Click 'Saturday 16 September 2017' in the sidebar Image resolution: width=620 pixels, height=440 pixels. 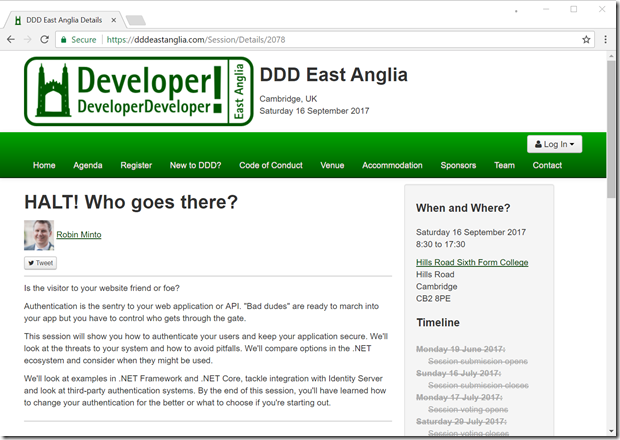pyautogui.click(x=471, y=232)
